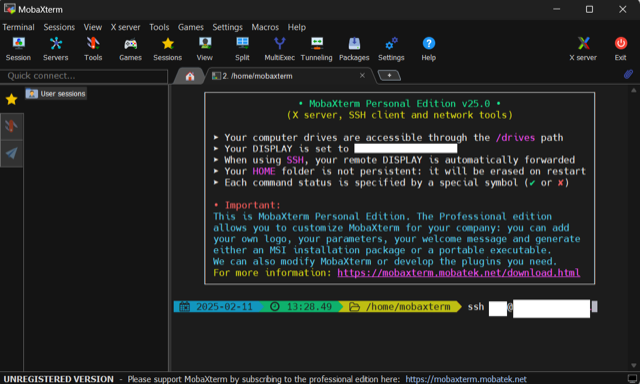Open the View menu
The image size is (640, 384).
click(x=93, y=27)
